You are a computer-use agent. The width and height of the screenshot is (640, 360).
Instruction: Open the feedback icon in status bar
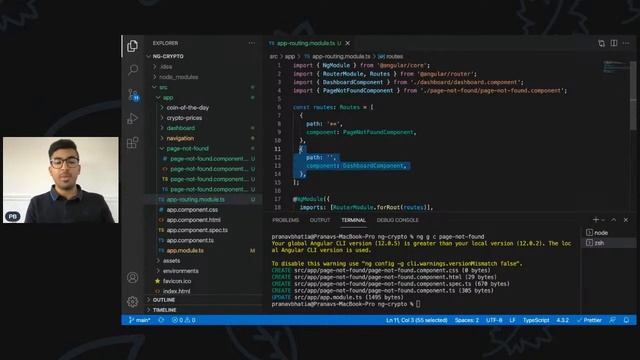(x=613, y=320)
